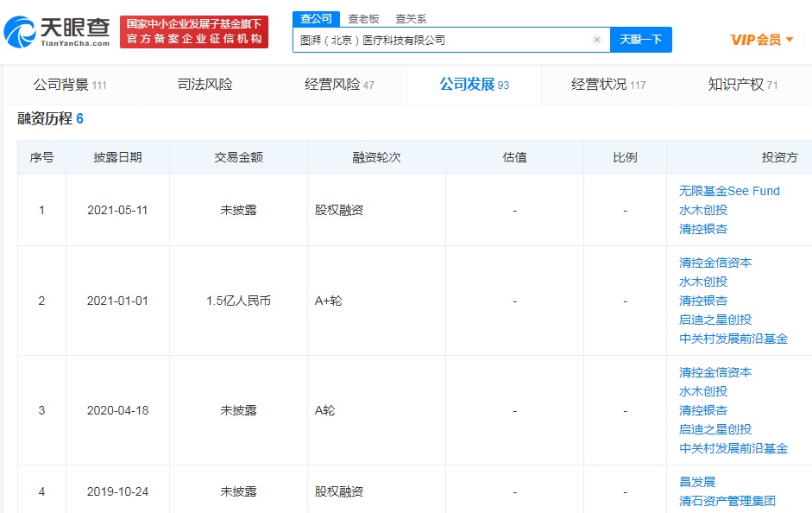Show the 知识产权 tab
The width and height of the screenshot is (812, 513).
(742, 85)
